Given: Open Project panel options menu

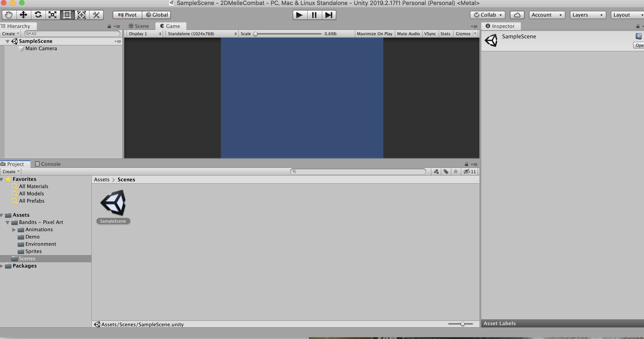Looking at the screenshot, I should (x=474, y=164).
